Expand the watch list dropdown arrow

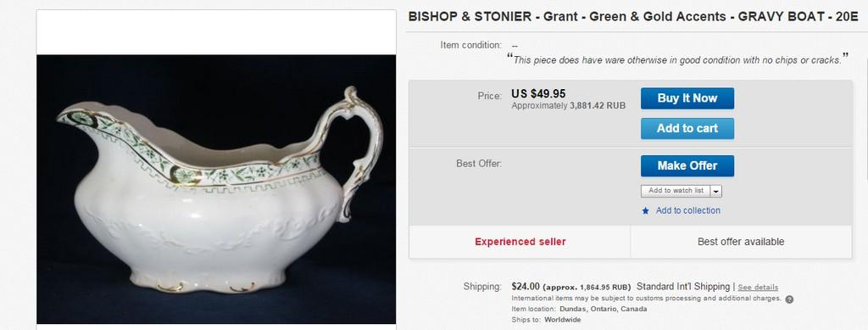pos(715,191)
